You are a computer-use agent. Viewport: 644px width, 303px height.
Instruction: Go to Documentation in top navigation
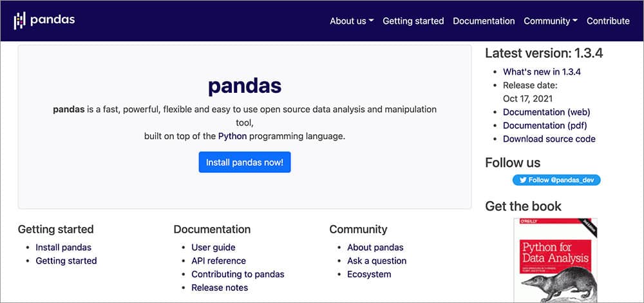pos(484,21)
